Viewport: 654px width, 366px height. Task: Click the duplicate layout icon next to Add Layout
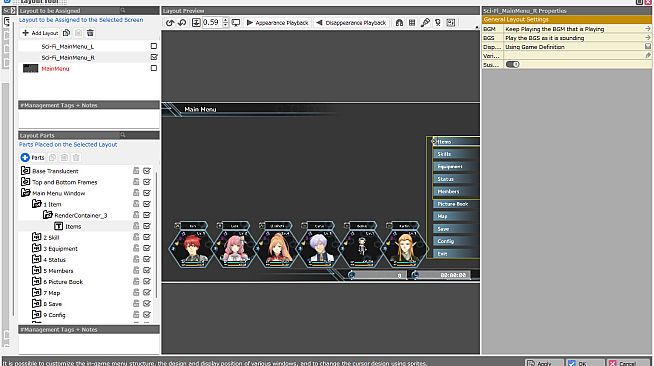[66, 33]
